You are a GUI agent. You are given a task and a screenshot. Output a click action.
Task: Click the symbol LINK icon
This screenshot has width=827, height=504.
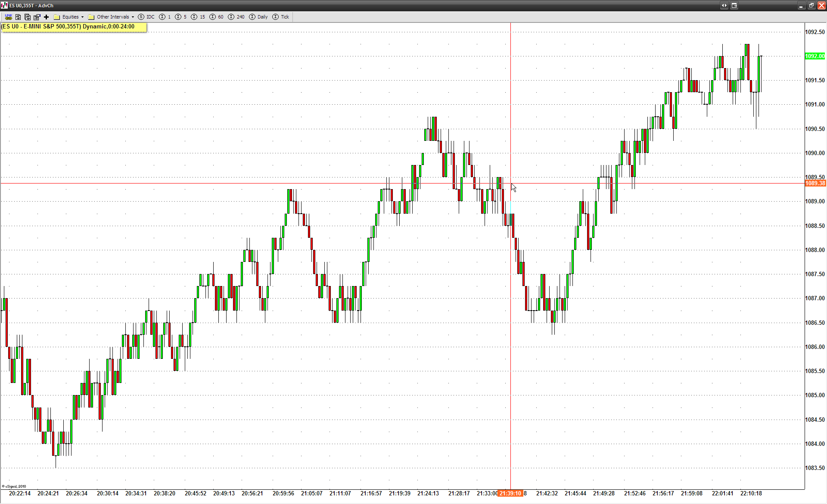point(8,17)
